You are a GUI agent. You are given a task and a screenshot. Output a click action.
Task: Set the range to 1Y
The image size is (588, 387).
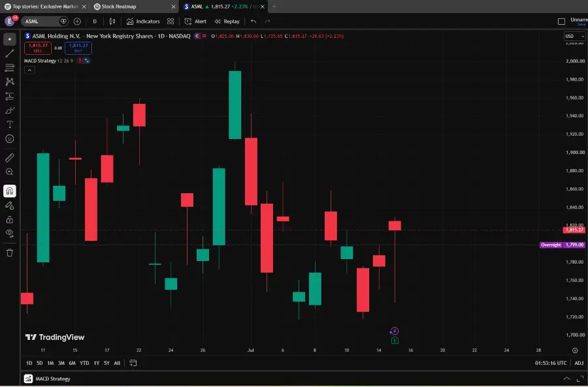click(97, 363)
